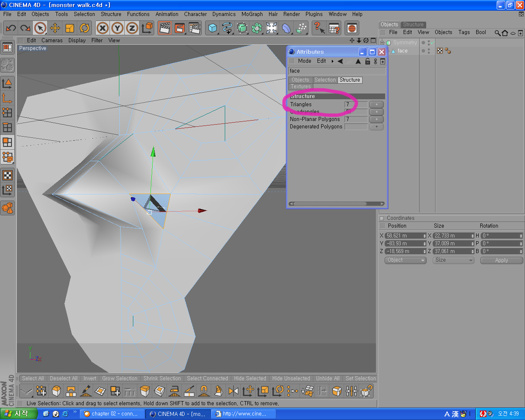This screenshot has height=420, width=525.
Task: Click Render in Picture Viewer icon
Action: point(180,28)
